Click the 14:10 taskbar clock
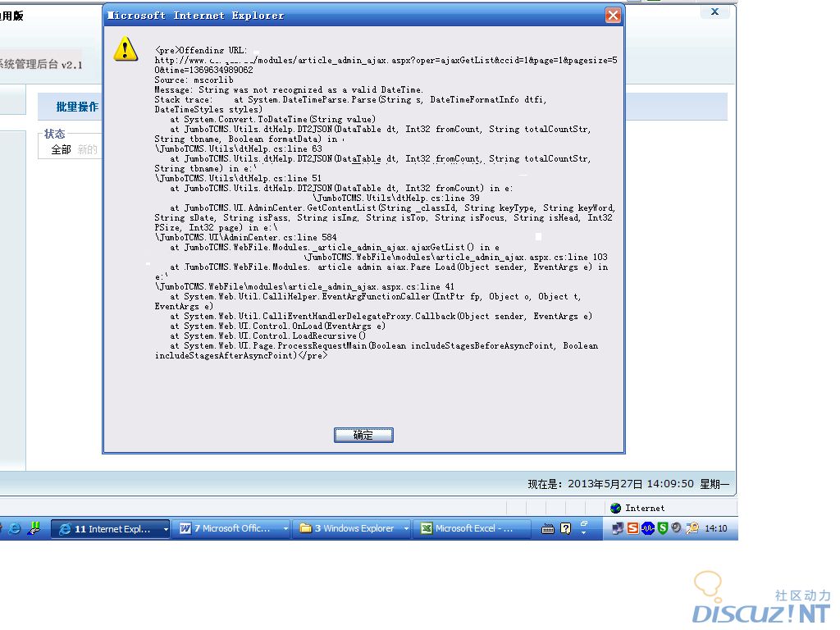The image size is (840, 630). pyautogui.click(x=715, y=529)
